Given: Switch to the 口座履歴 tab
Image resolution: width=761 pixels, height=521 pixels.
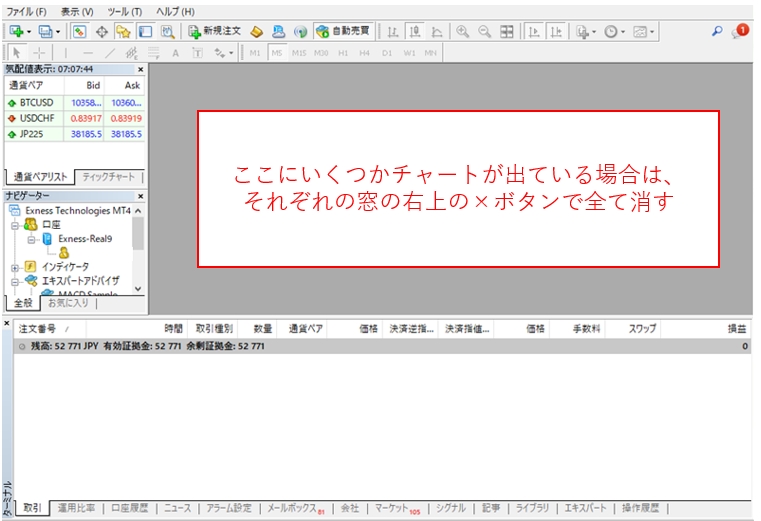Looking at the screenshot, I should point(129,508).
